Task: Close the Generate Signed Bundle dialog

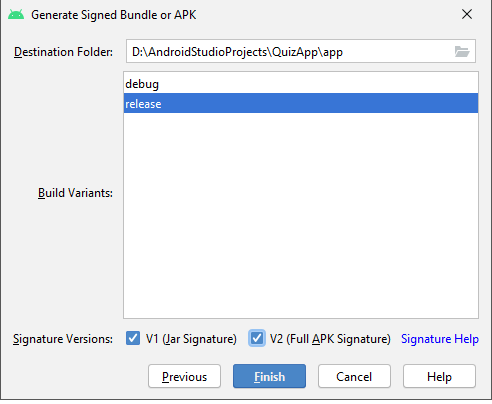Action: (467, 14)
